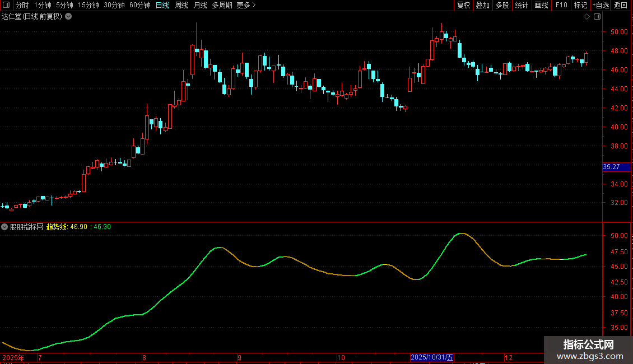Switch to 周线 weekly chart
The width and height of the screenshot is (633, 364).
(181, 5)
